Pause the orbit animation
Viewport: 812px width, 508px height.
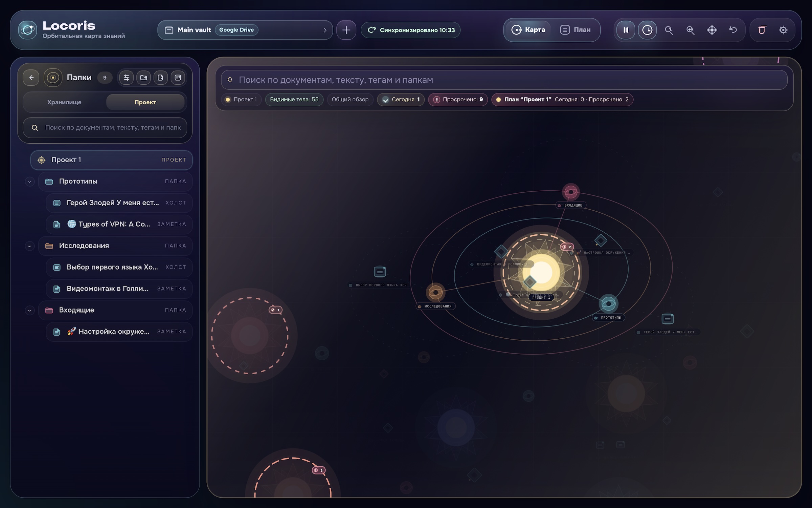[x=626, y=30]
